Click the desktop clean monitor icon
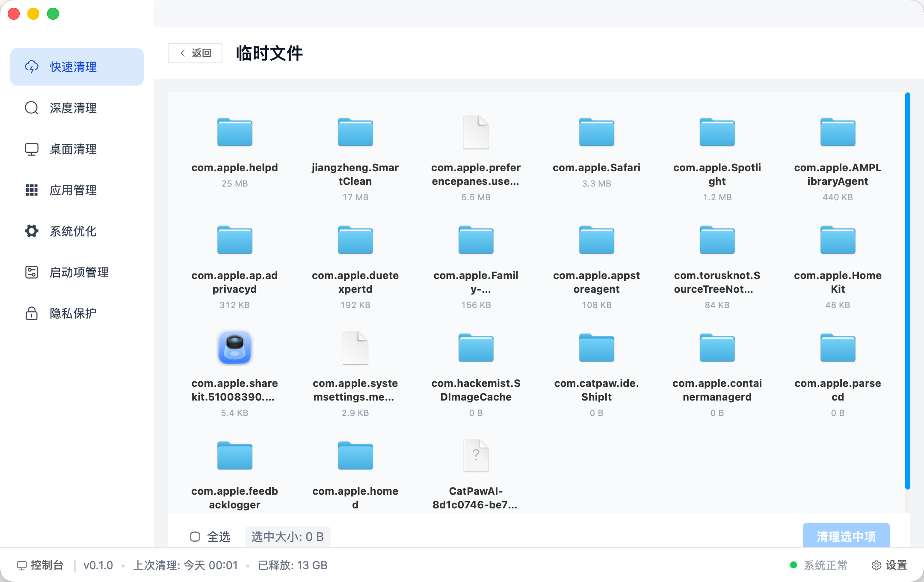924x582 pixels. tap(32, 149)
